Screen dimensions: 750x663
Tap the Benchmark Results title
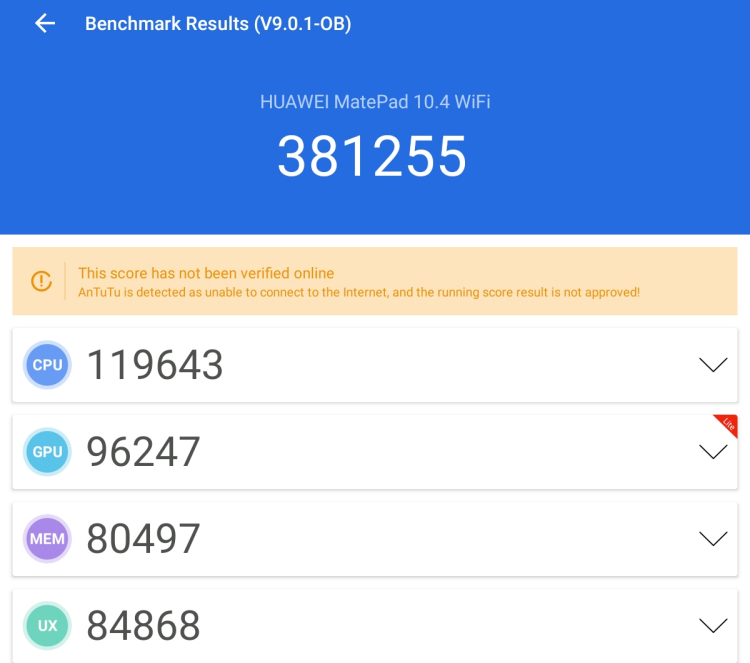point(218,23)
